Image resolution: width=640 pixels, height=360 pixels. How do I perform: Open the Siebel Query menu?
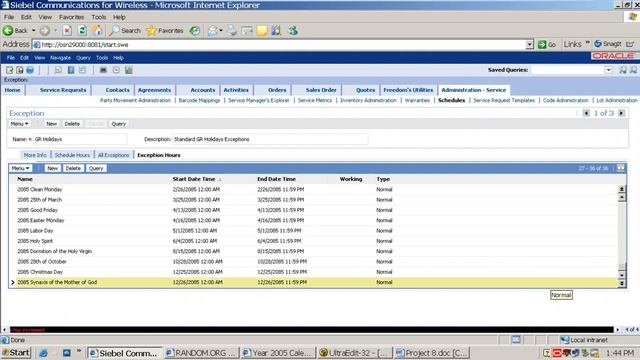click(x=83, y=58)
